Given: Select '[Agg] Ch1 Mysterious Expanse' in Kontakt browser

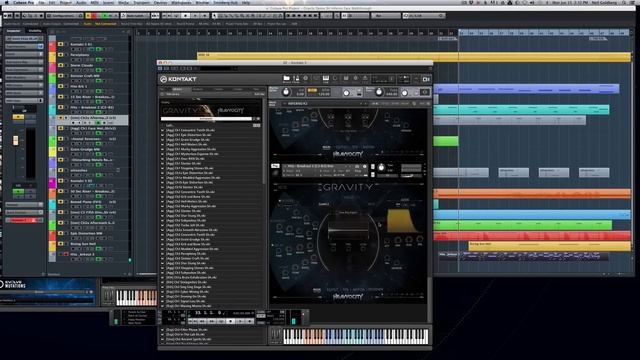Looking at the screenshot, I should [192, 154].
